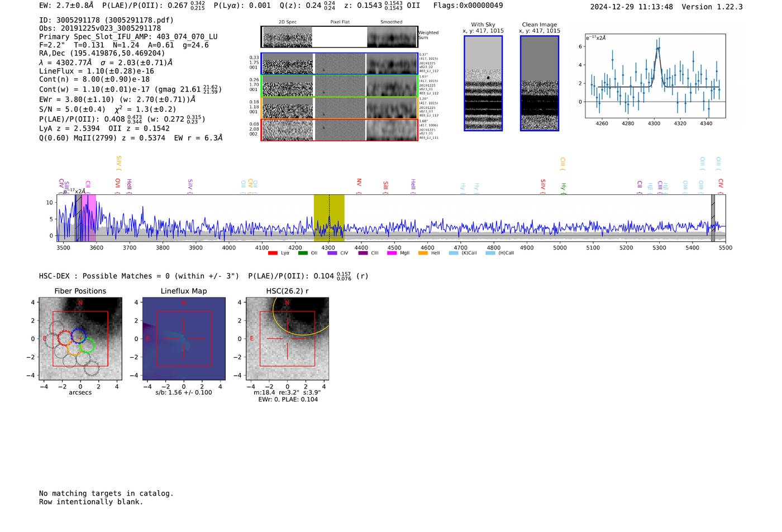Click the 'Cont(n) = 8.00(±0.90)e-18' line
The height and width of the screenshot is (532, 782).
click(x=94, y=79)
